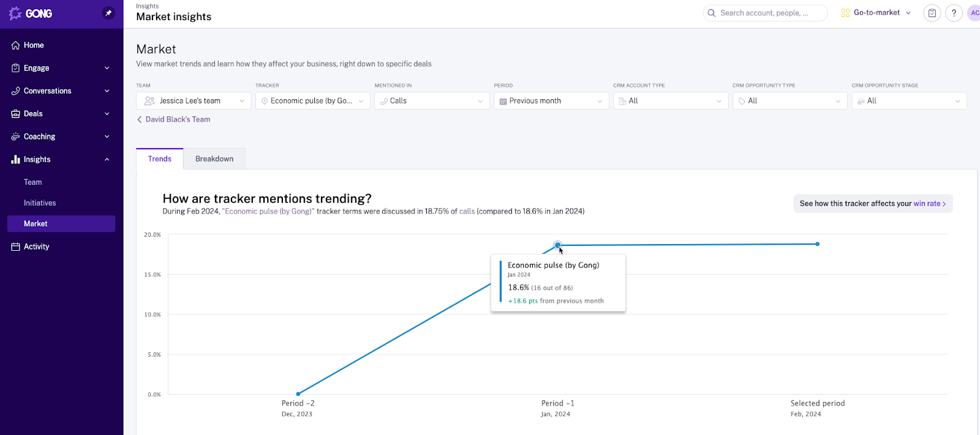Click the calendar icon in Period filter
The image size is (980, 435).
point(503,101)
